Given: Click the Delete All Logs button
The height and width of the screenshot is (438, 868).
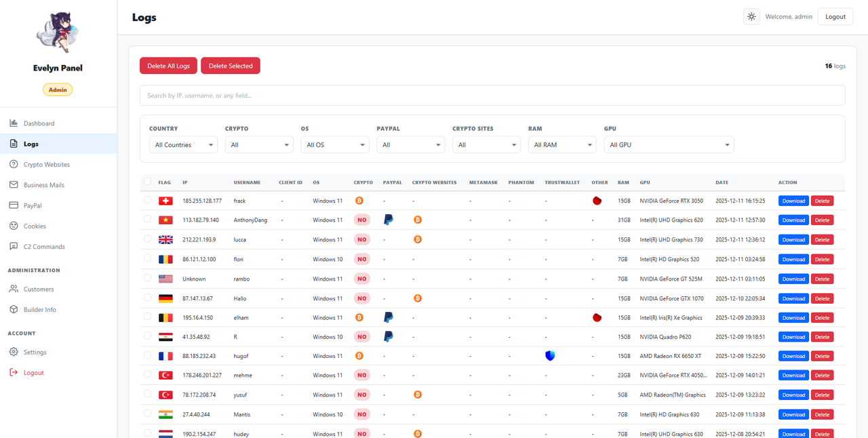Looking at the screenshot, I should coord(169,66).
